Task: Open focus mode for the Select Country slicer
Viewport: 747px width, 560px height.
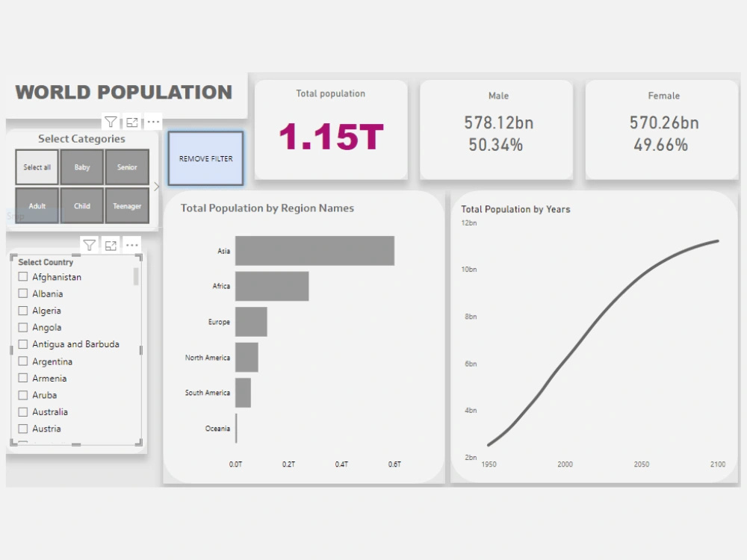Action: pyautogui.click(x=111, y=244)
